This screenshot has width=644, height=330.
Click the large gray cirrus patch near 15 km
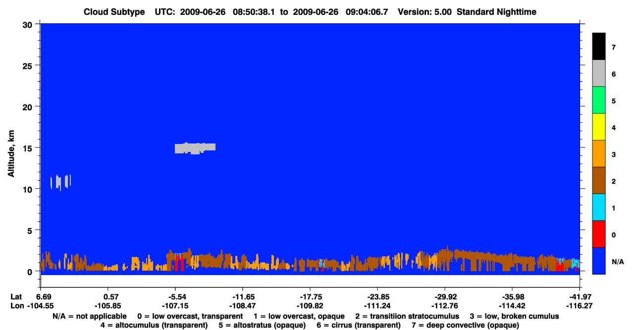coord(195,148)
